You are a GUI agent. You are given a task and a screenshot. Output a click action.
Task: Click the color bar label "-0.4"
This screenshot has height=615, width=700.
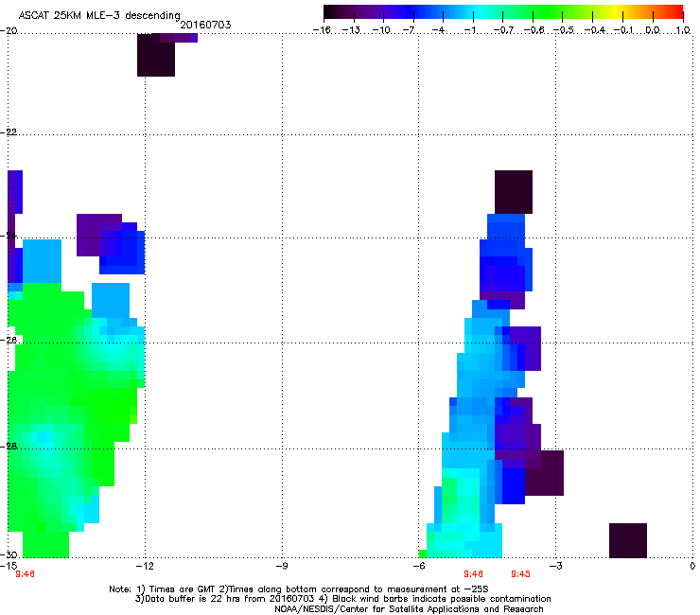point(594,30)
